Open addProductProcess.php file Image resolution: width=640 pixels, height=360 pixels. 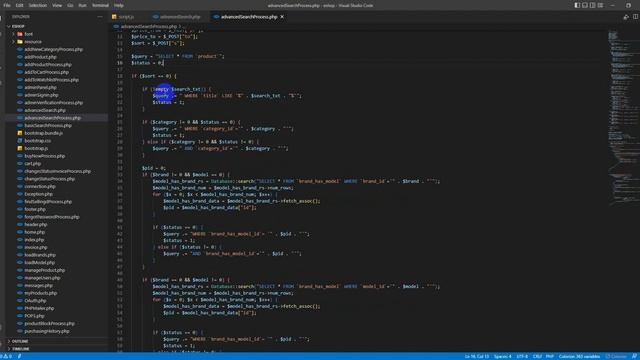(x=48, y=64)
